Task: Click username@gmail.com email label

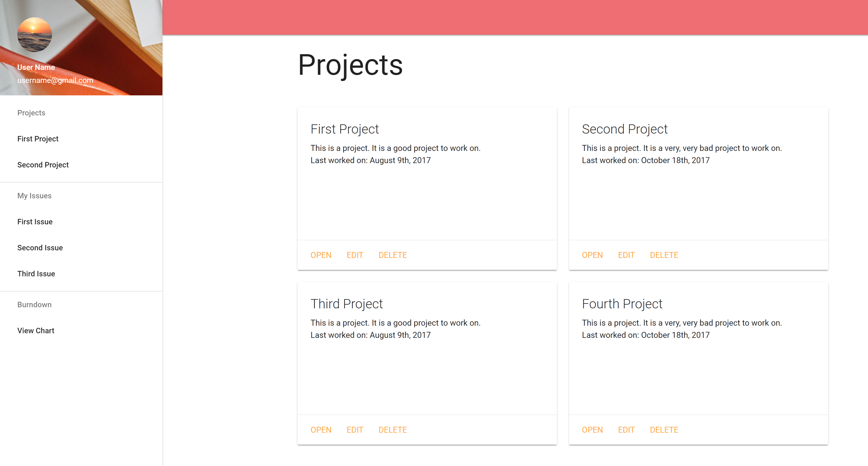Action: pyautogui.click(x=56, y=80)
